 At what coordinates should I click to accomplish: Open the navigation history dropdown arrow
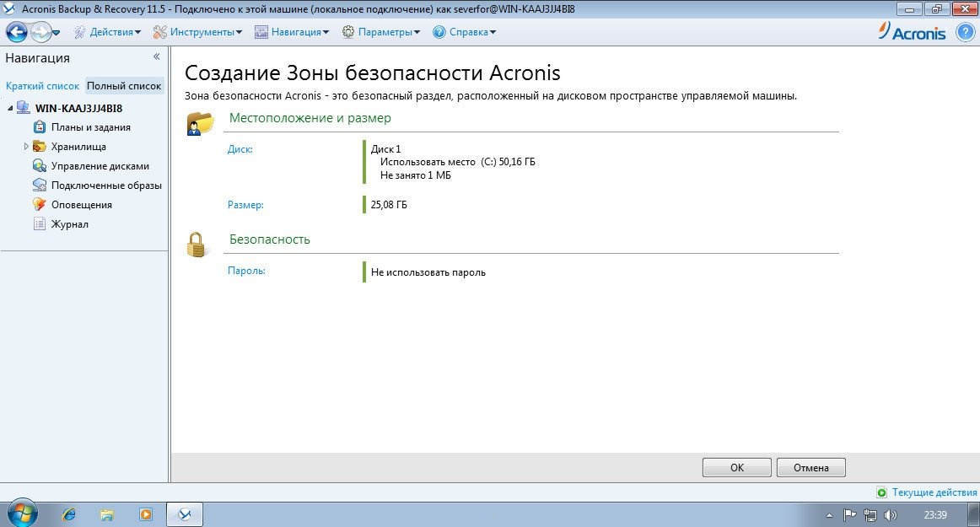[57, 33]
